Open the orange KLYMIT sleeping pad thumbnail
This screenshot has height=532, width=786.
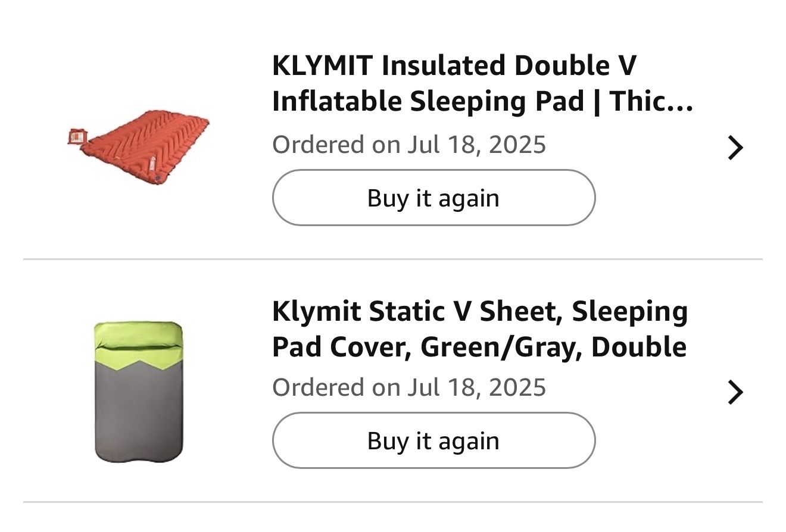141,146
